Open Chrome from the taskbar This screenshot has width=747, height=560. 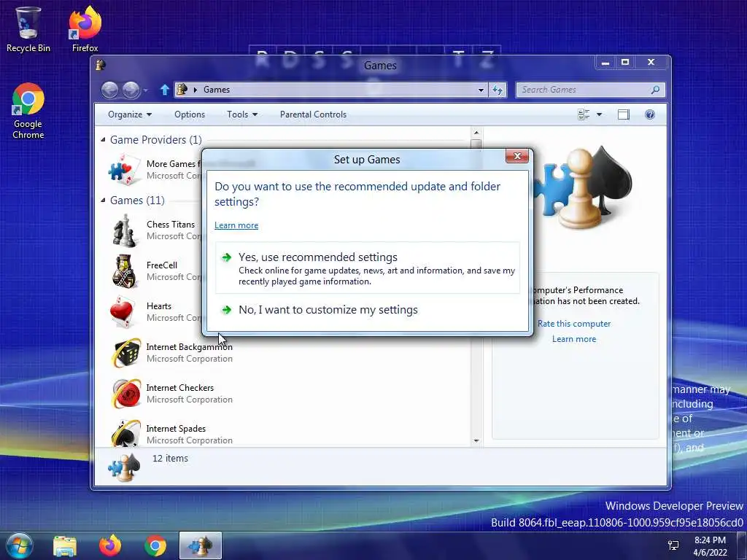[x=155, y=546]
